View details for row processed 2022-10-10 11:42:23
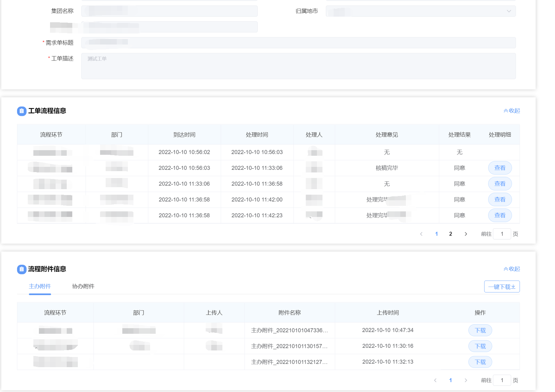 point(500,215)
